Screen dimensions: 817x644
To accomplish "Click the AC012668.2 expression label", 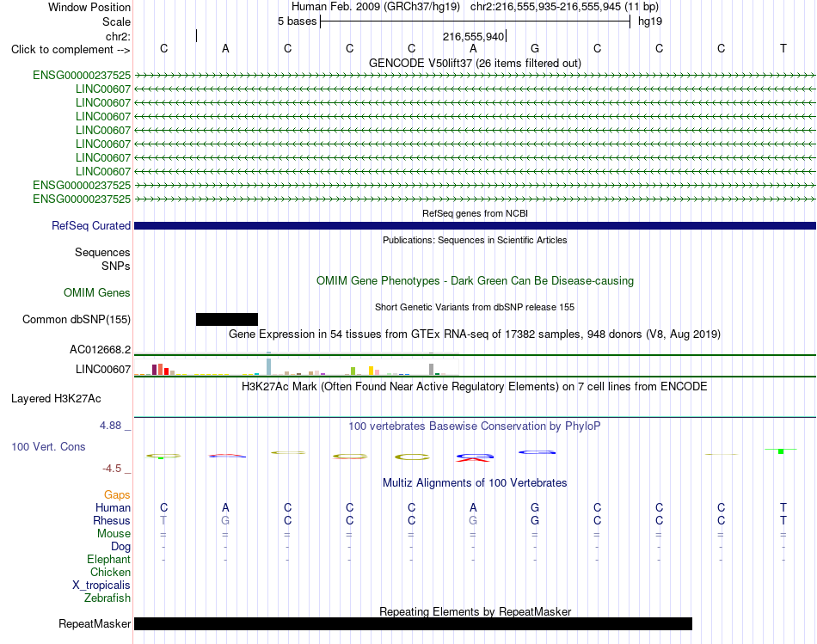I will point(100,350).
